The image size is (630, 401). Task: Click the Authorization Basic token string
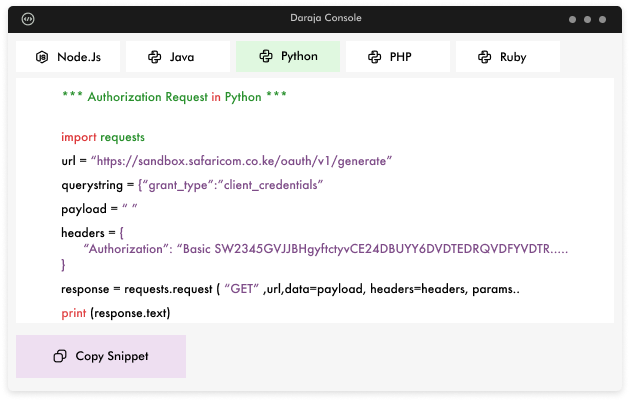click(325, 249)
